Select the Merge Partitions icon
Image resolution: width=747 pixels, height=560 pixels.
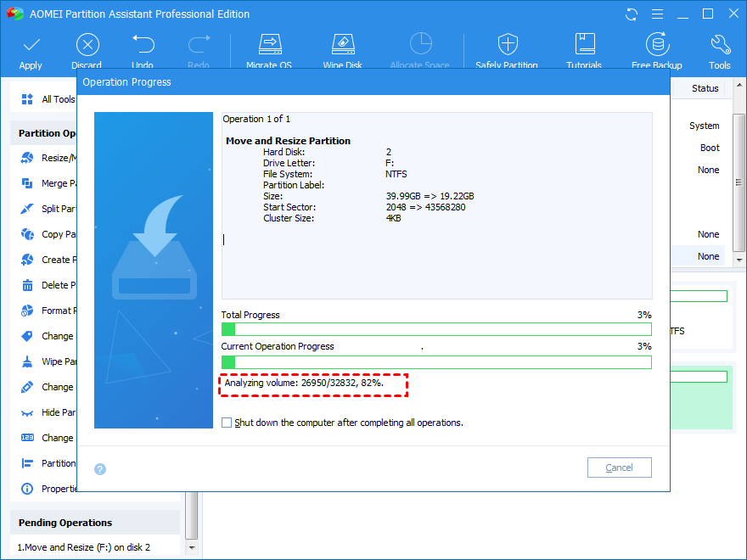tap(27, 183)
